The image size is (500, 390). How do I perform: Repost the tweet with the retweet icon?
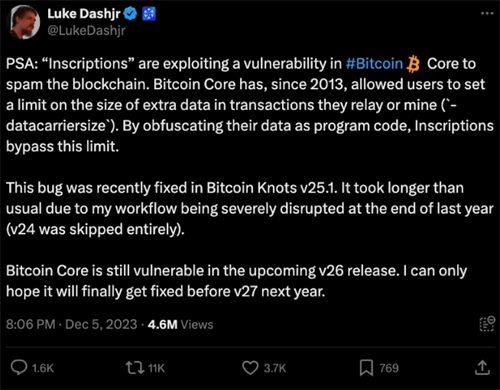point(135,368)
